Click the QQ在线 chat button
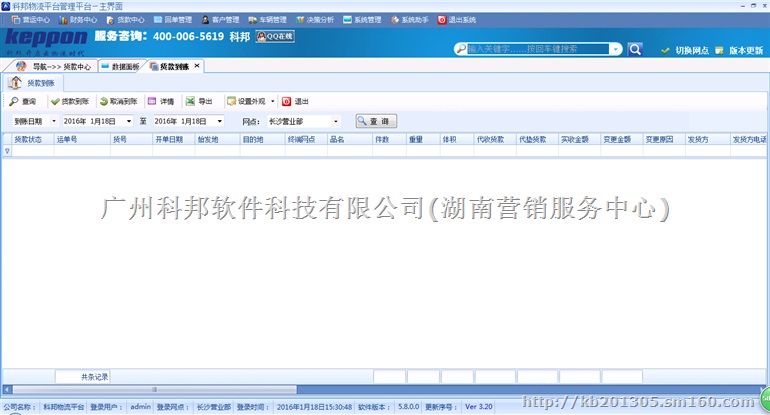 click(275, 36)
